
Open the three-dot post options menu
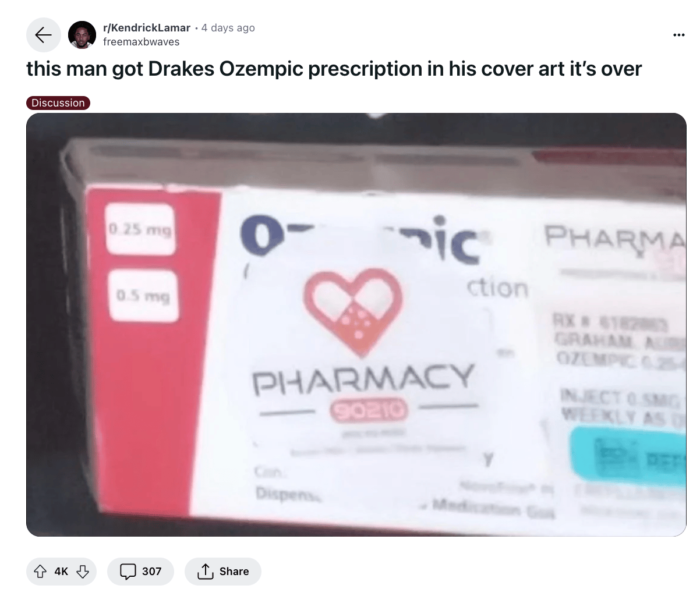pos(678,36)
